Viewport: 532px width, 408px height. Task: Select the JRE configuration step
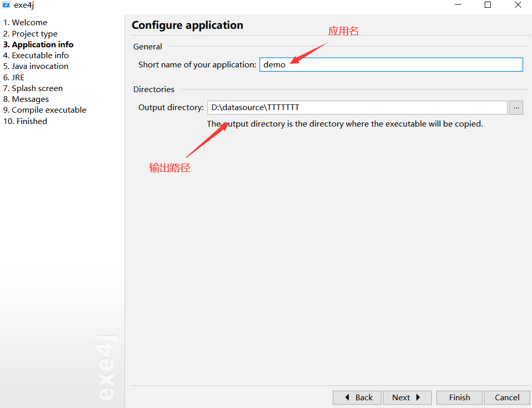pos(14,77)
